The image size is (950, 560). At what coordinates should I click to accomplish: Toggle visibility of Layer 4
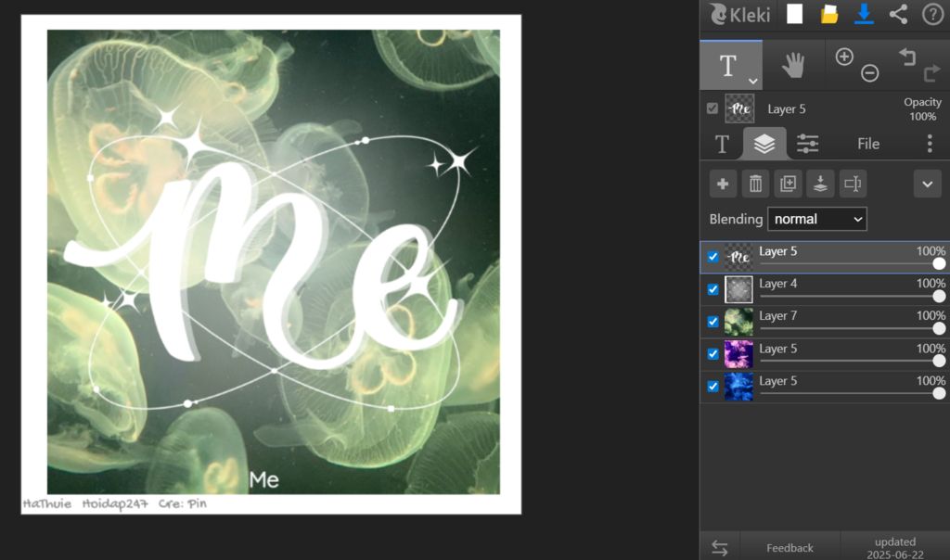[x=713, y=289]
